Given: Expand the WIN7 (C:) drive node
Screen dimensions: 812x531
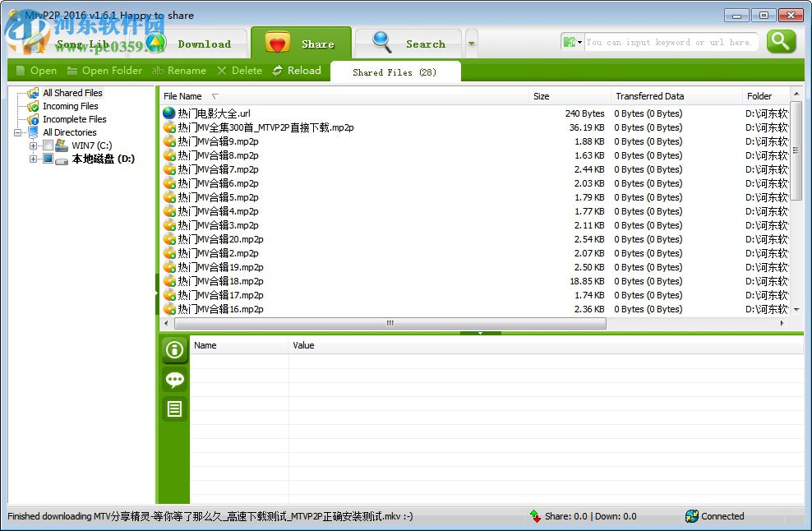Looking at the screenshot, I should pyautogui.click(x=33, y=145).
